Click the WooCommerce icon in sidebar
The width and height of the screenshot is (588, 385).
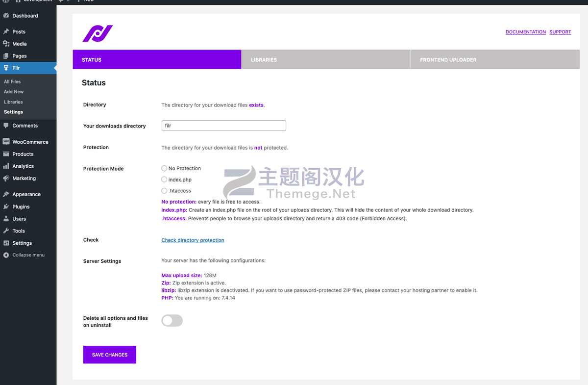[x=6, y=142]
